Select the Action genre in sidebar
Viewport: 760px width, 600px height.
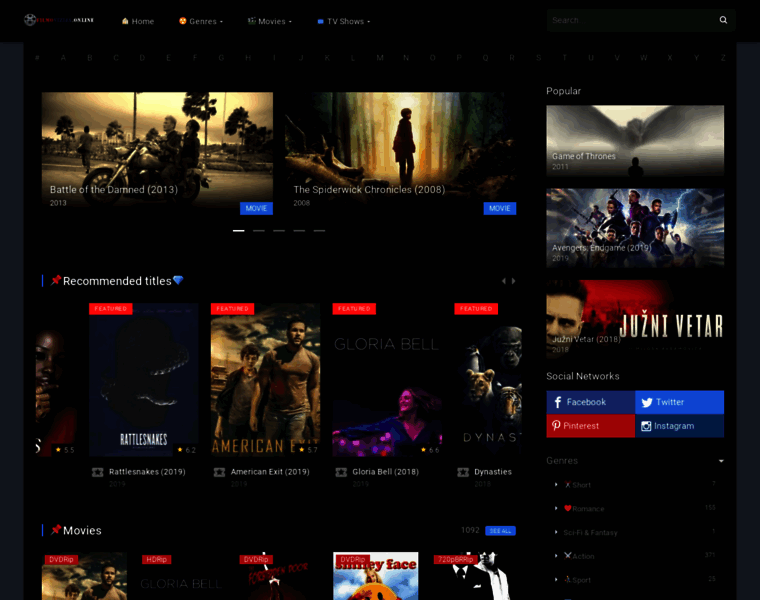[x=579, y=556]
